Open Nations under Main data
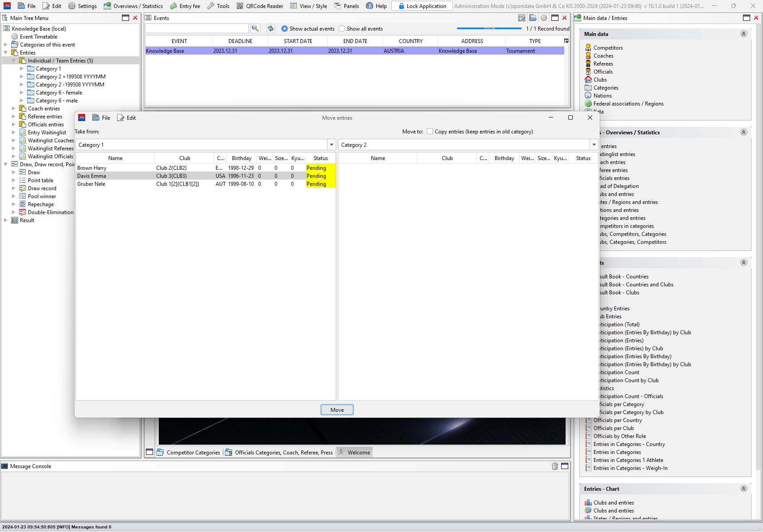The image size is (763, 532). (602, 96)
